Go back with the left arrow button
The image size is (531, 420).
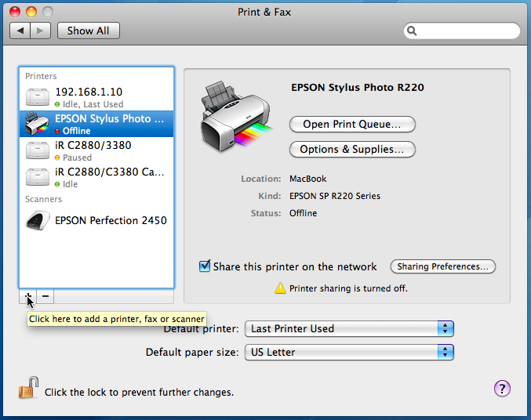20,31
